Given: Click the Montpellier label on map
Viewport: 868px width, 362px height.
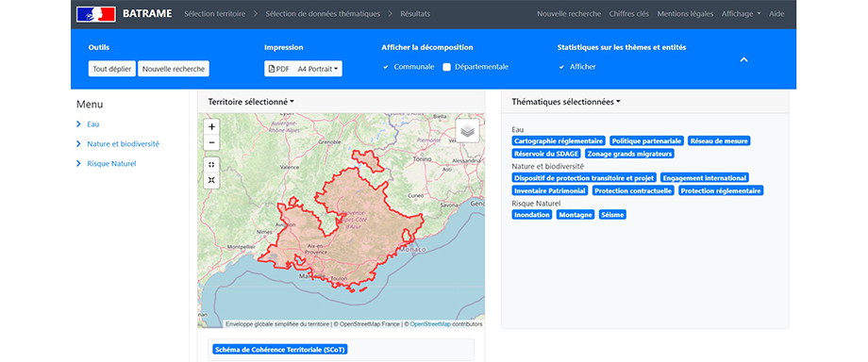Looking at the screenshot, I should pyautogui.click(x=241, y=247).
